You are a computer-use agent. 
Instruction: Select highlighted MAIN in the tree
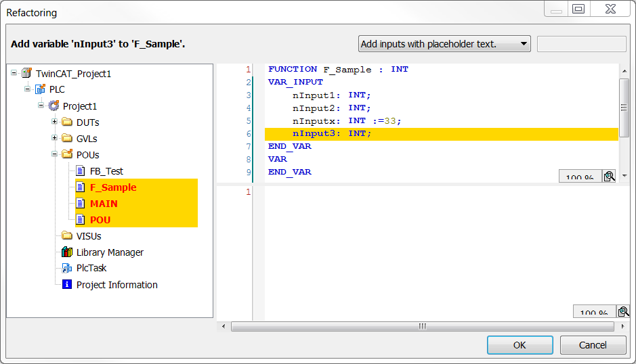(x=104, y=204)
